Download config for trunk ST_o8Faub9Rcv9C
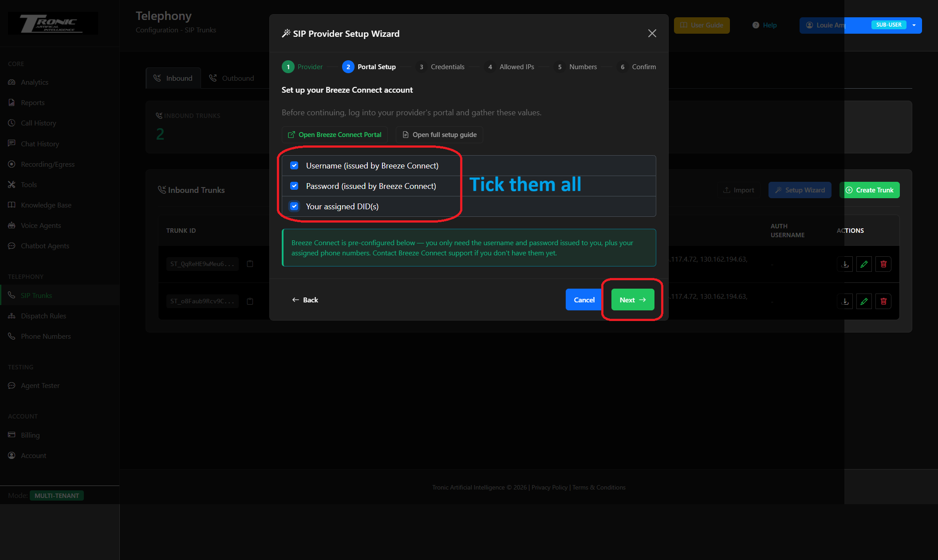The width and height of the screenshot is (938, 560). click(x=845, y=302)
